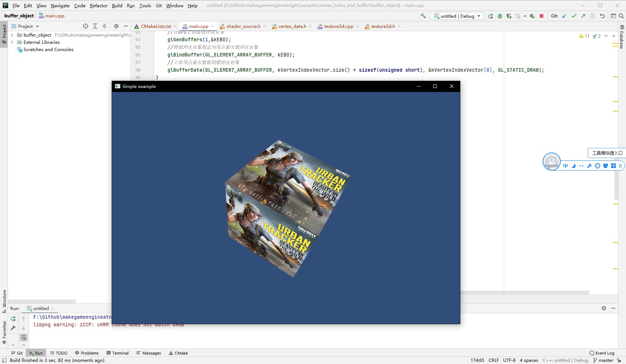Screen dimensions: 626x364
Task: Open Project panel settings gear
Action: click(x=116, y=26)
